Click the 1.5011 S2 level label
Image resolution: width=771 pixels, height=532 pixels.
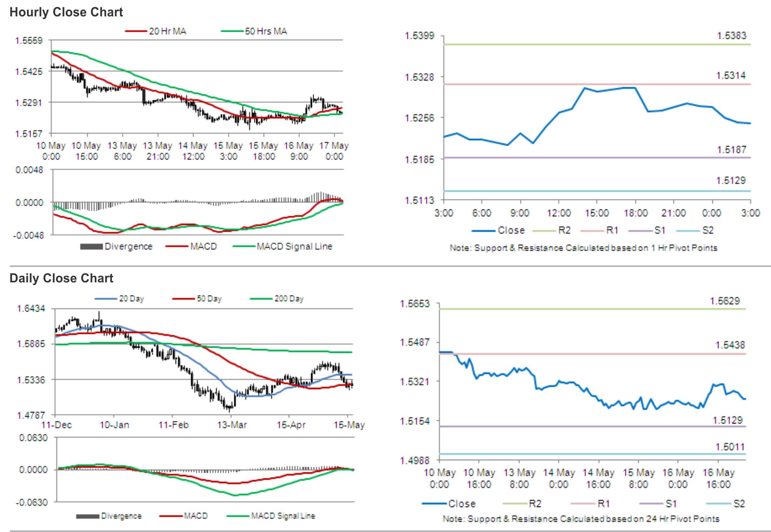tap(730, 447)
